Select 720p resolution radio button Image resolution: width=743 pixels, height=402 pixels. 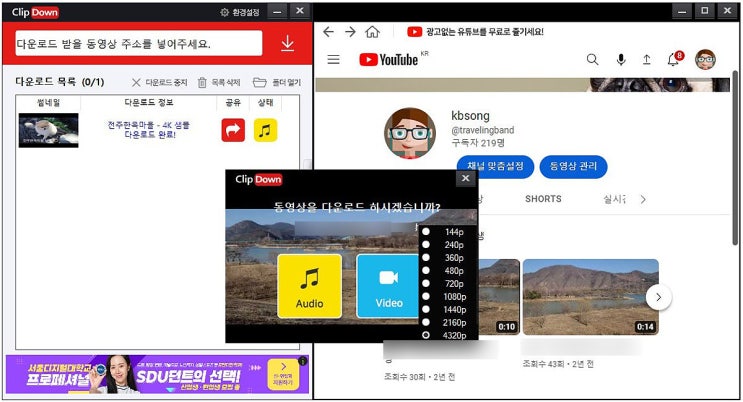pyautogui.click(x=426, y=283)
